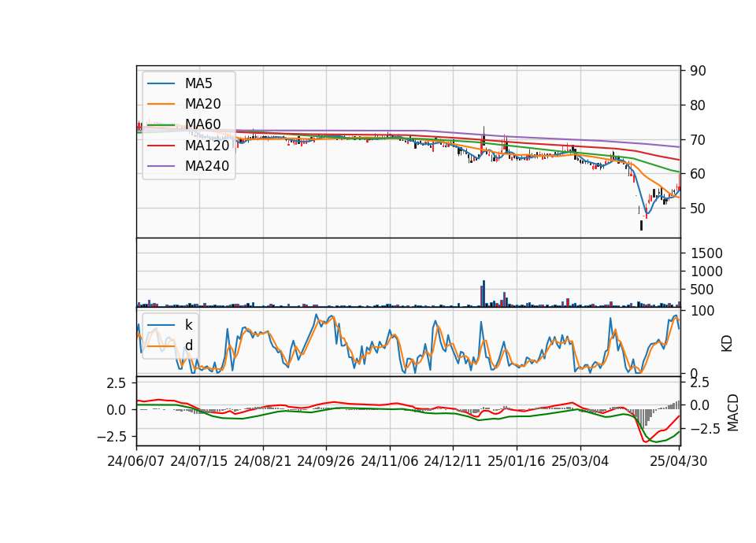
Task: Click the tallest volume bar spike
Action: pyautogui.click(x=484, y=294)
